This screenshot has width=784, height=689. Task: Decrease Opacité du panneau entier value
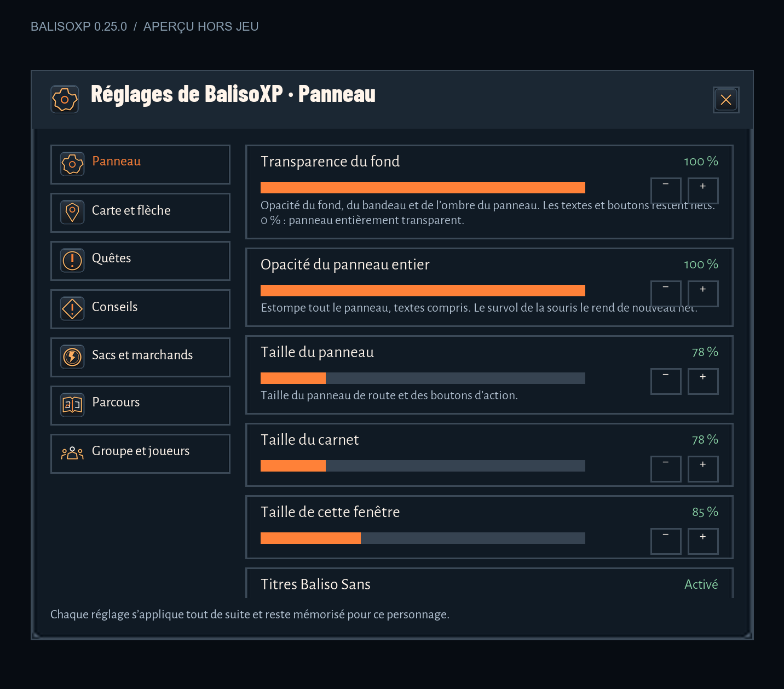coord(666,294)
